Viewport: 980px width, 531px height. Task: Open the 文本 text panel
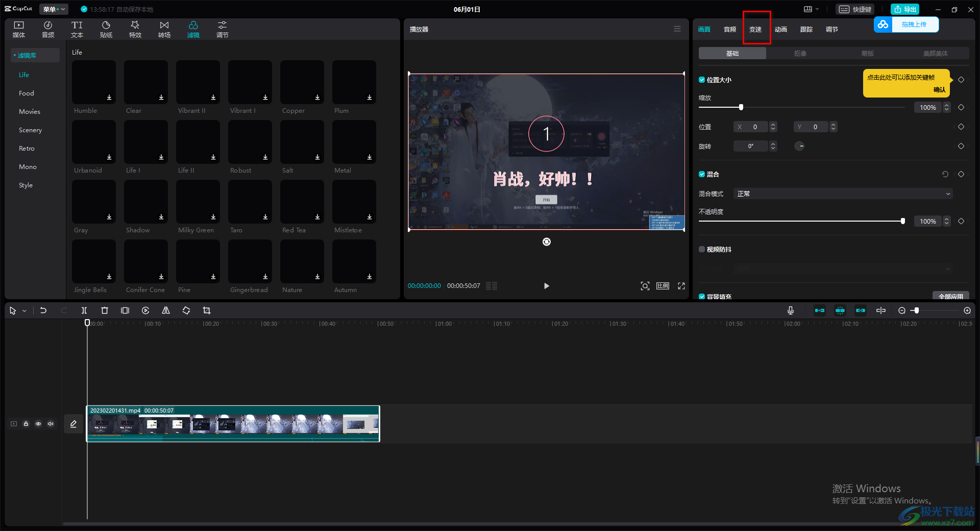(x=77, y=30)
